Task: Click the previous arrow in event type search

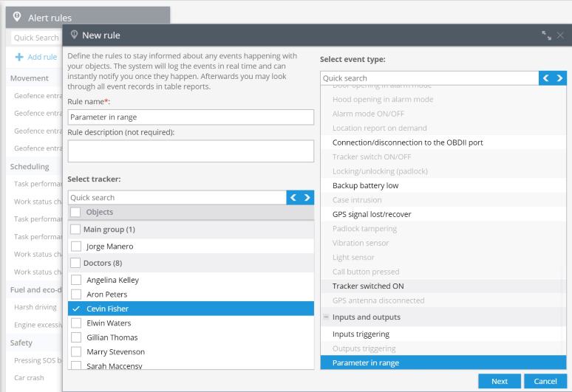Action: [x=546, y=78]
